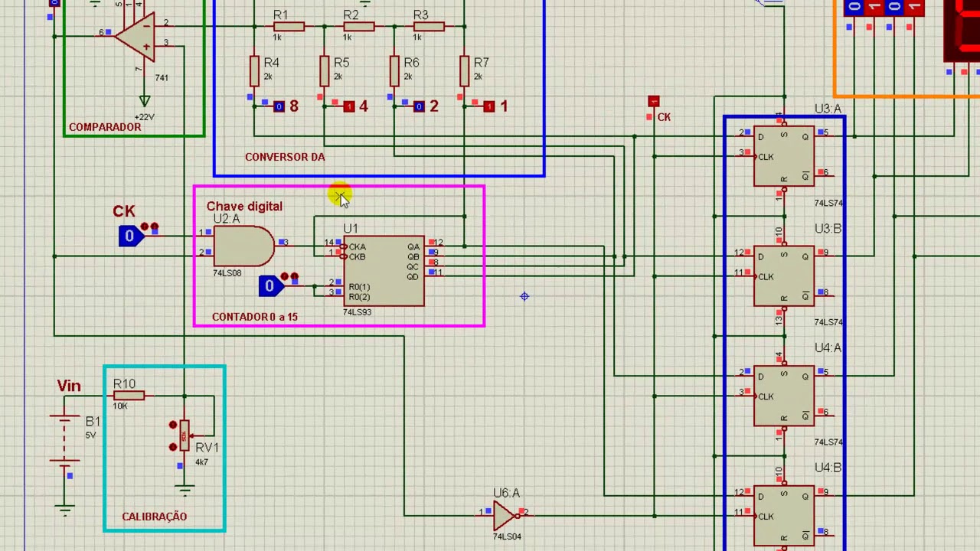Screen dimensions: 980x551
Task: Select the U3:A flip-flop component
Action: (x=784, y=156)
